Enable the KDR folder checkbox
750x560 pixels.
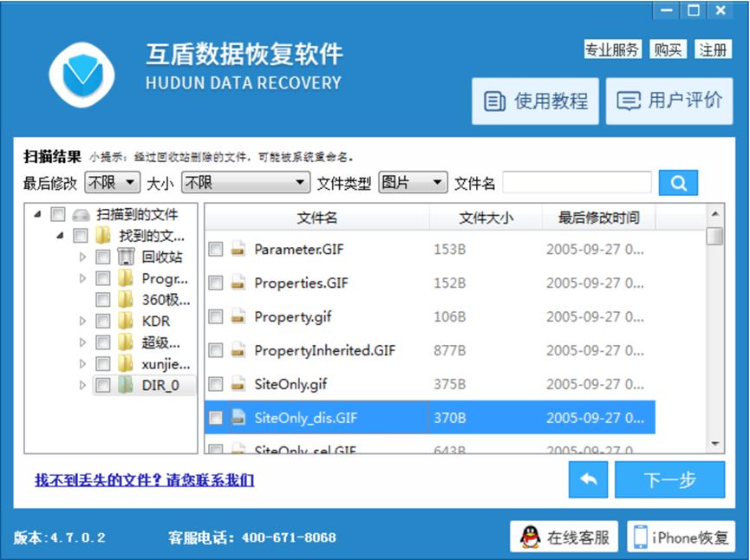click(x=103, y=322)
